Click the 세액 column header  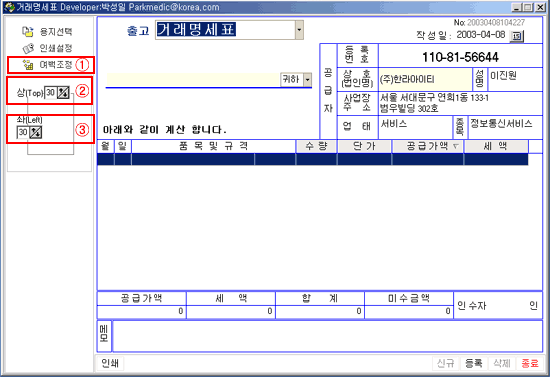(x=496, y=146)
